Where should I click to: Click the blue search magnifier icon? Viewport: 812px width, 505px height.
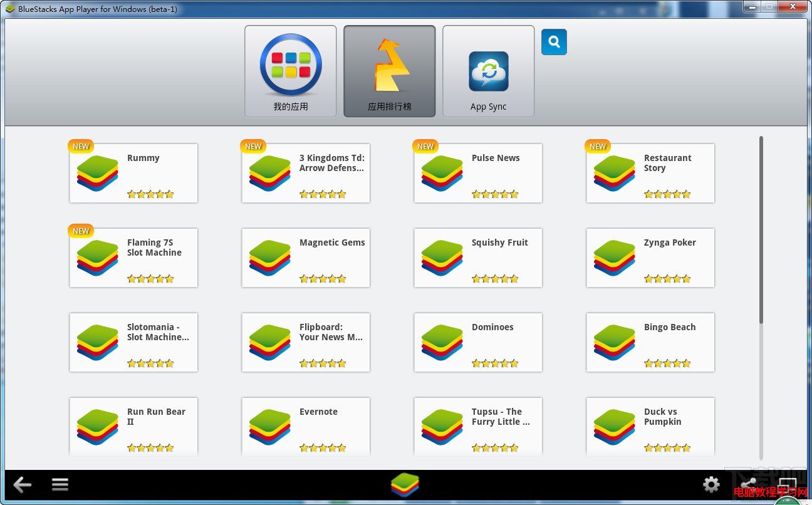[554, 42]
